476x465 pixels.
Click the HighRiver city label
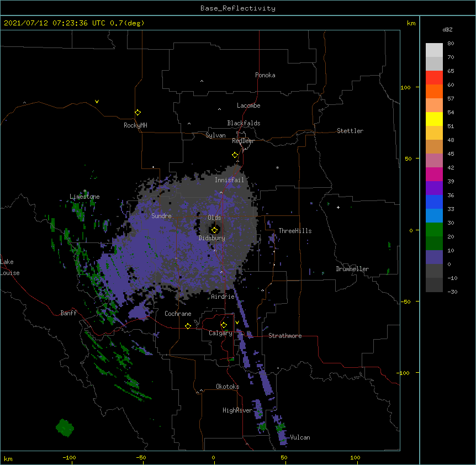[237, 410]
